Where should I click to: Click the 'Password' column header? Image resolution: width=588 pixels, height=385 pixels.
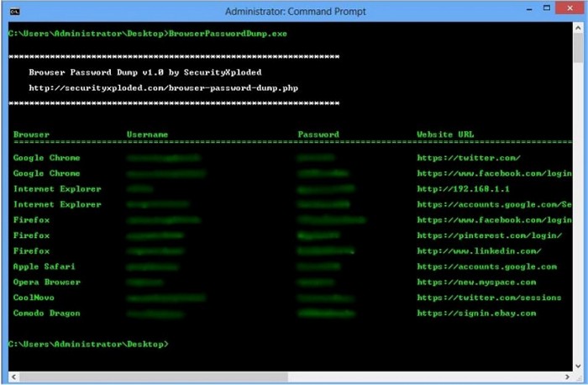[318, 134]
